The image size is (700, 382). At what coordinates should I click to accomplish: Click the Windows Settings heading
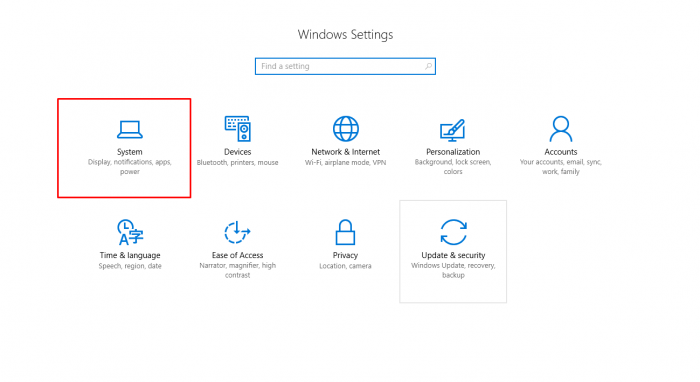pyautogui.click(x=346, y=35)
